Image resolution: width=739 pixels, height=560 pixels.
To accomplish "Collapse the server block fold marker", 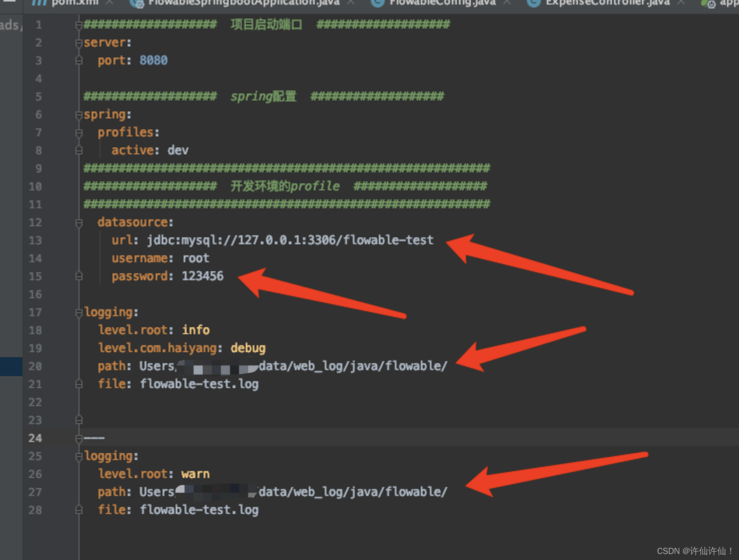I will (79, 43).
